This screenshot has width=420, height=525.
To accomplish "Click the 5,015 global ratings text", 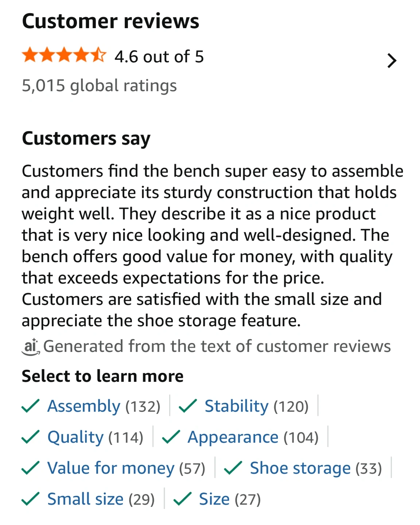I will point(99,86).
